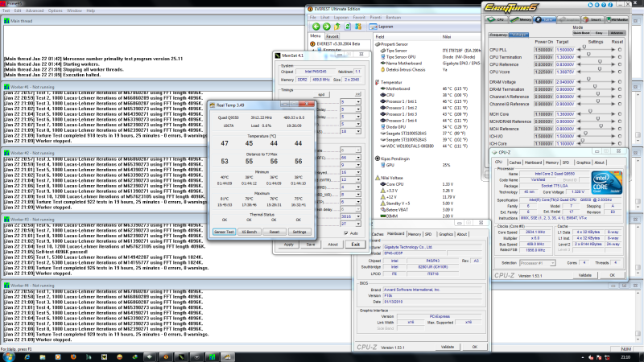Click first round blue icon in EasyTune6 title

point(591,5)
